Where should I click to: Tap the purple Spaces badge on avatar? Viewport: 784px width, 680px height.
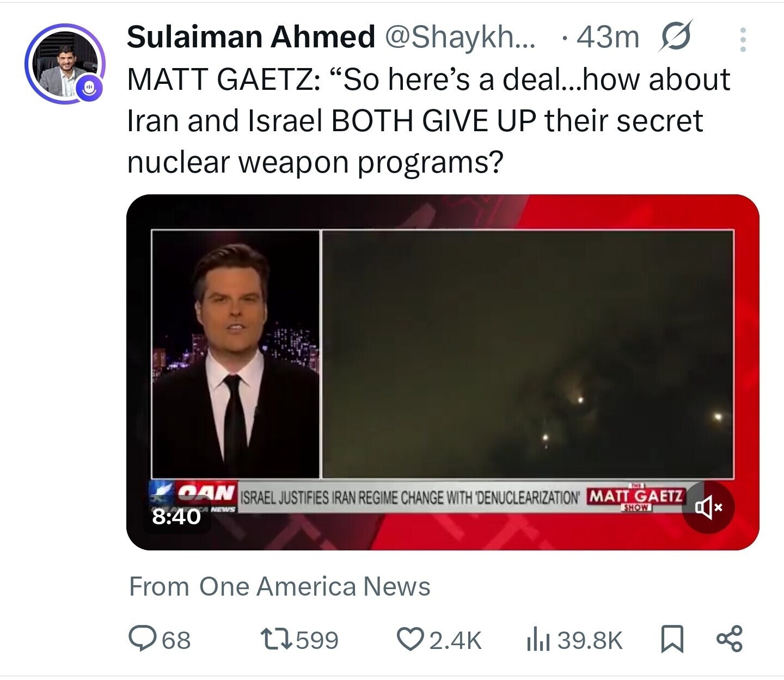89,87
